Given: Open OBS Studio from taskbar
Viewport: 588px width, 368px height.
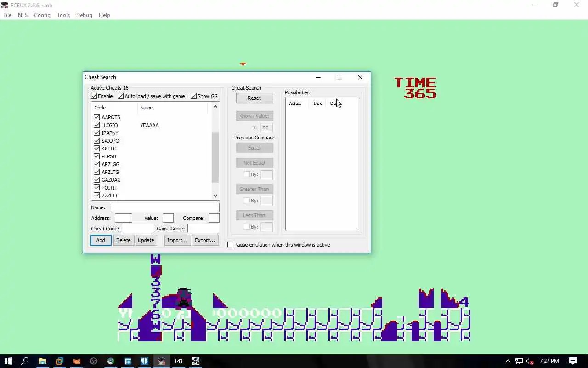Looking at the screenshot, I should pos(94,361).
